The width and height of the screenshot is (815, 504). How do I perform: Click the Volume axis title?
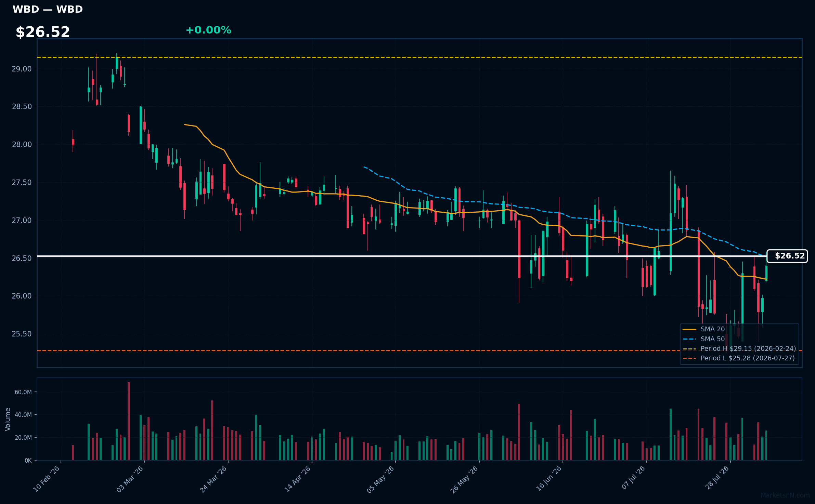(8, 419)
